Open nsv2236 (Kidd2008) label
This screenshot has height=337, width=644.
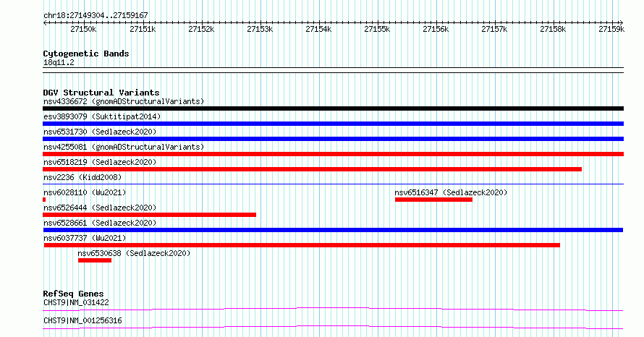82,177
